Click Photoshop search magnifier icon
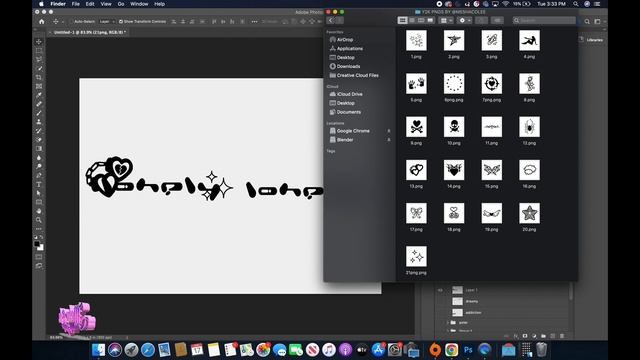640x360 pixels. click(x=587, y=21)
